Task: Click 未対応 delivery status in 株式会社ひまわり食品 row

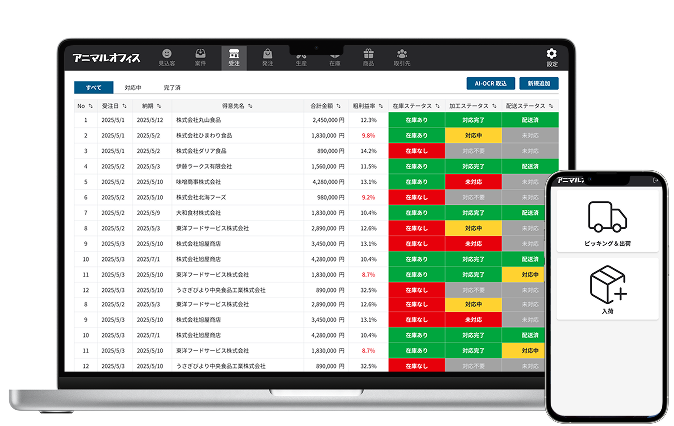Action: pos(530,135)
